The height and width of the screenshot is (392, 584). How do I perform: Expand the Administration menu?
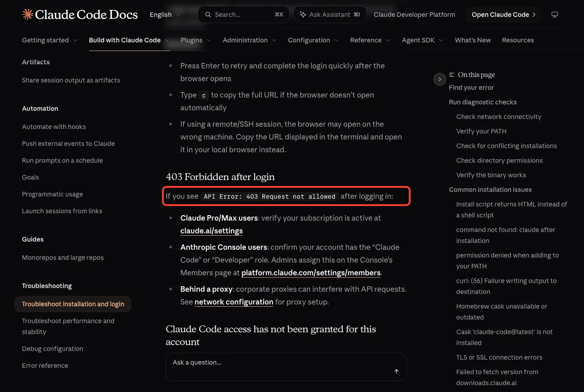[250, 40]
